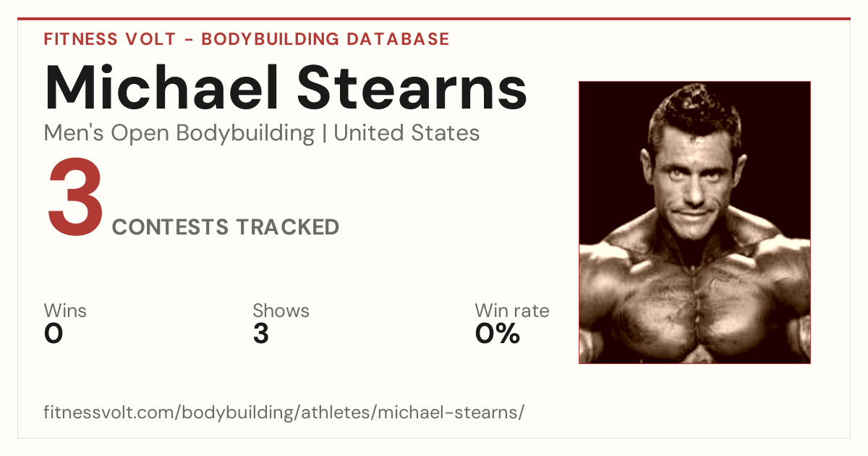Image resolution: width=868 pixels, height=456 pixels.
Task: Select the United States country text
Action: [407, 133]
